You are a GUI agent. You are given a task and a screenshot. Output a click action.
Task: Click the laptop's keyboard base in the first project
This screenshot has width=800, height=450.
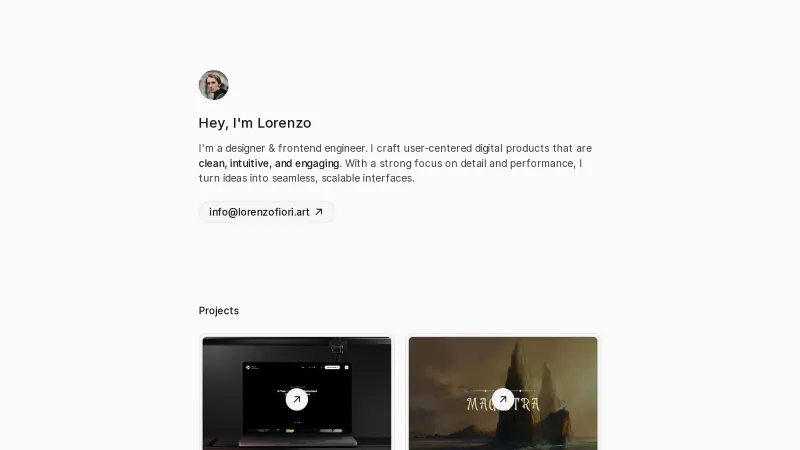click(296, 440)
